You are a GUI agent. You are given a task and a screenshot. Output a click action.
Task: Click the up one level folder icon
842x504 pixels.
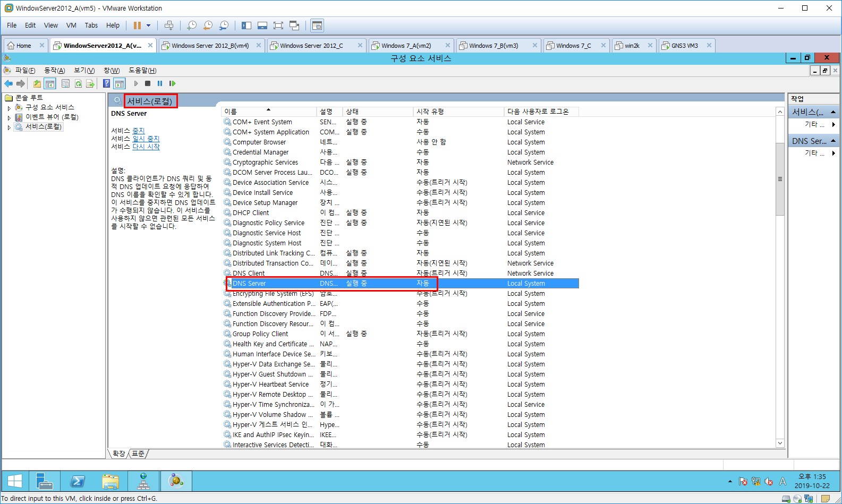37,83
